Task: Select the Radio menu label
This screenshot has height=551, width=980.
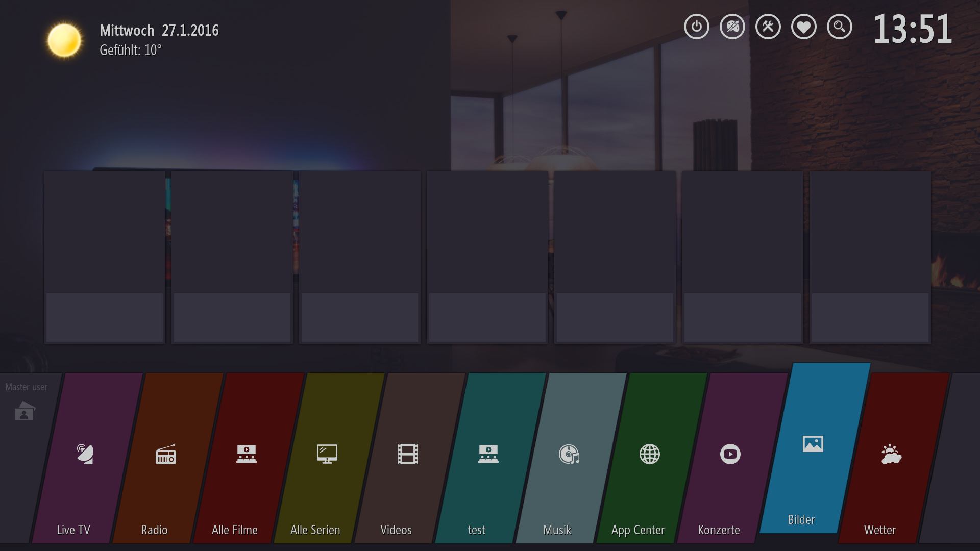Action: pyautogui.click(x=154, y=530)
